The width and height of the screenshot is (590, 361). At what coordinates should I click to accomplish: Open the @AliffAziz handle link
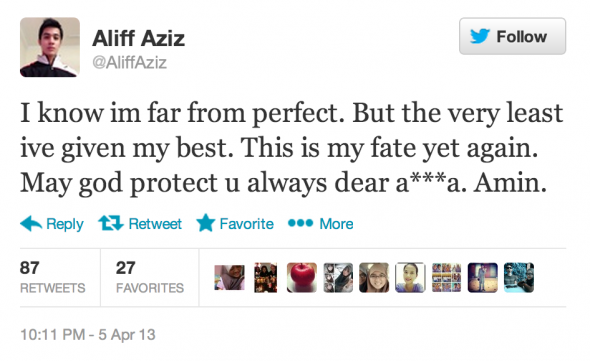[x=129, y=62]
